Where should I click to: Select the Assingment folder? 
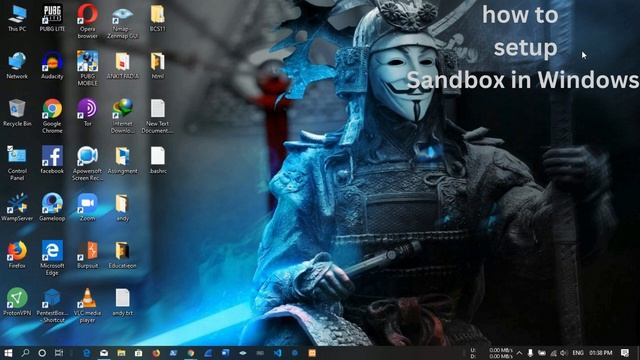tap(122, 160)
